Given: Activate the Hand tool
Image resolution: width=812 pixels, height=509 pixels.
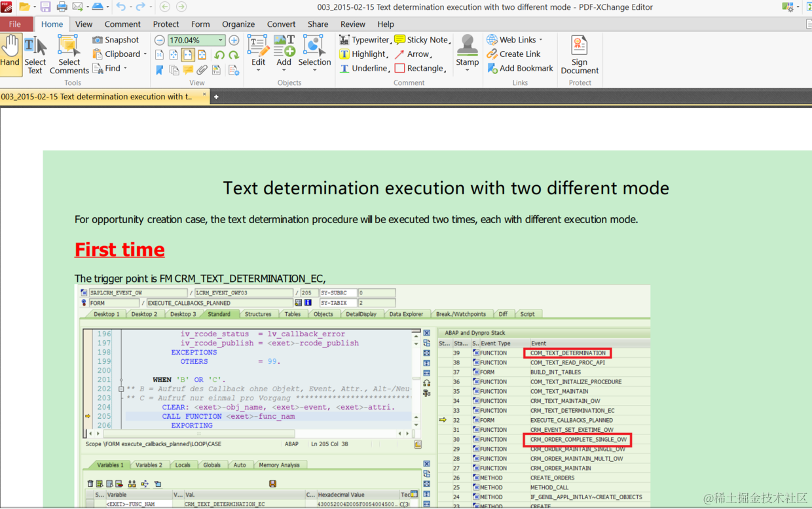Looking at the screenshot, I should pos(10,55).
